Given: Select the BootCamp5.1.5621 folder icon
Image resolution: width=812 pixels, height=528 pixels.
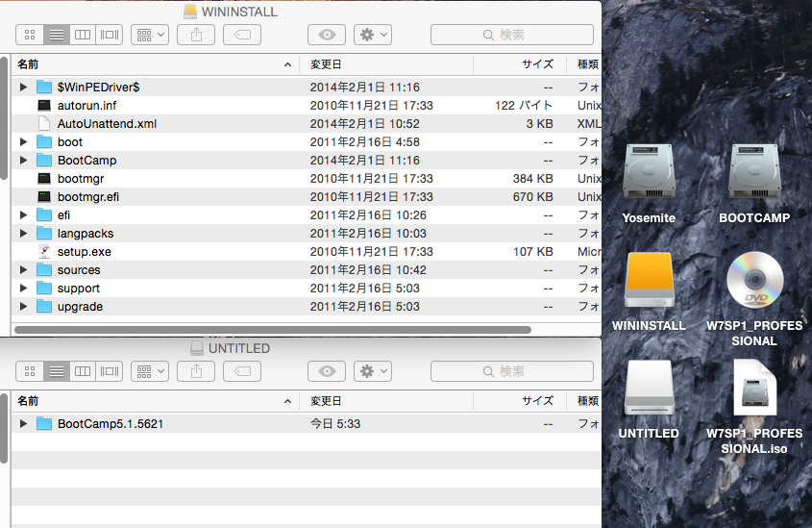Looking at the screenshot, I should pos(44,424).
